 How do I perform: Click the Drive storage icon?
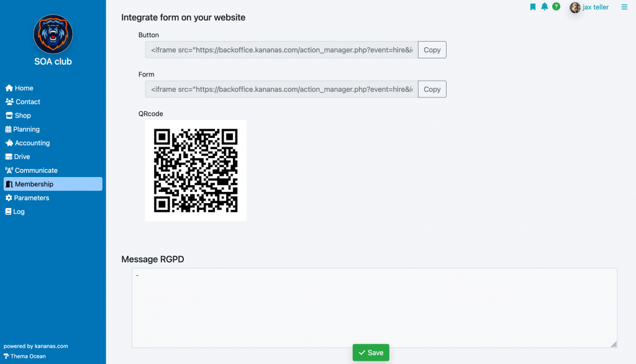pos(9,157)
